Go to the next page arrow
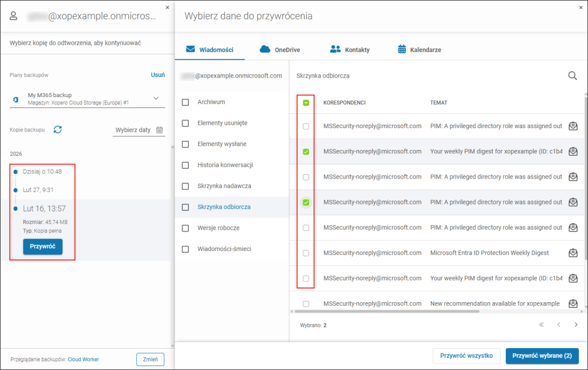Image resolution: width=588 pixels, height=370 pixels. pos(576,325)
